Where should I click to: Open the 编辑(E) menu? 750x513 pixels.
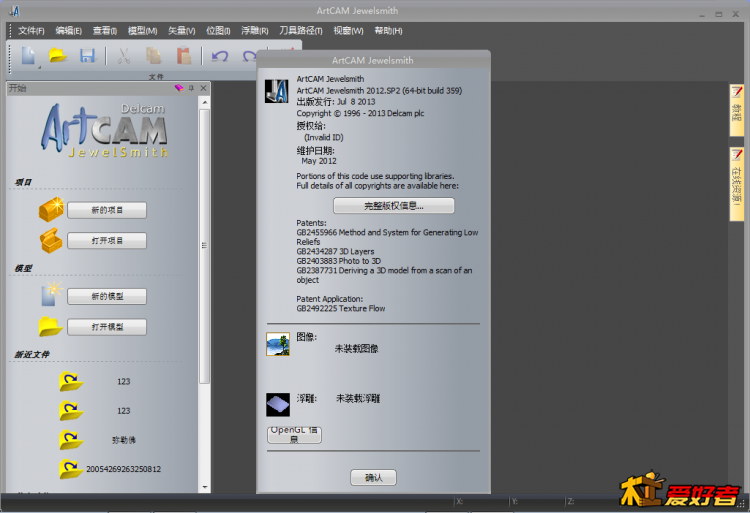coord(68,31)
